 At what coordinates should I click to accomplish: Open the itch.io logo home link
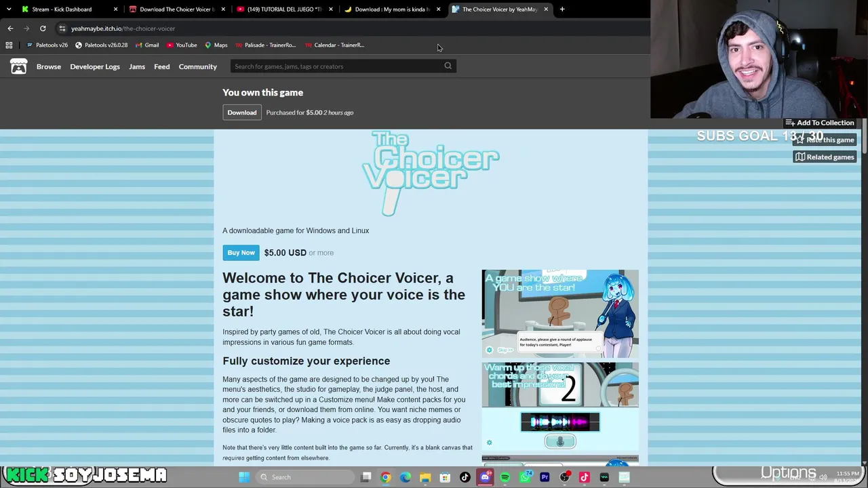18,66
